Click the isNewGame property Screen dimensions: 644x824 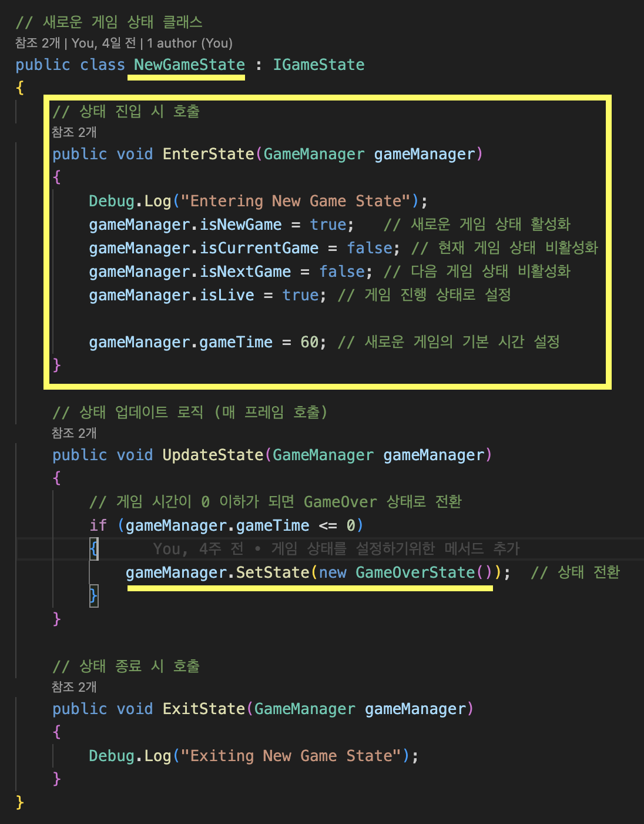click(x=240, y=225)
